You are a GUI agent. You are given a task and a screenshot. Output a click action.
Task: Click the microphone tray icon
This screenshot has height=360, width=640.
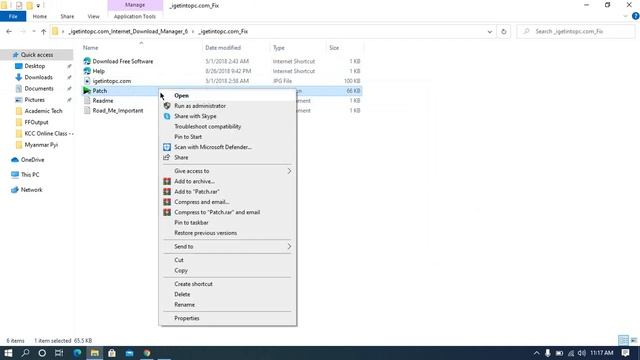[548, 353]
